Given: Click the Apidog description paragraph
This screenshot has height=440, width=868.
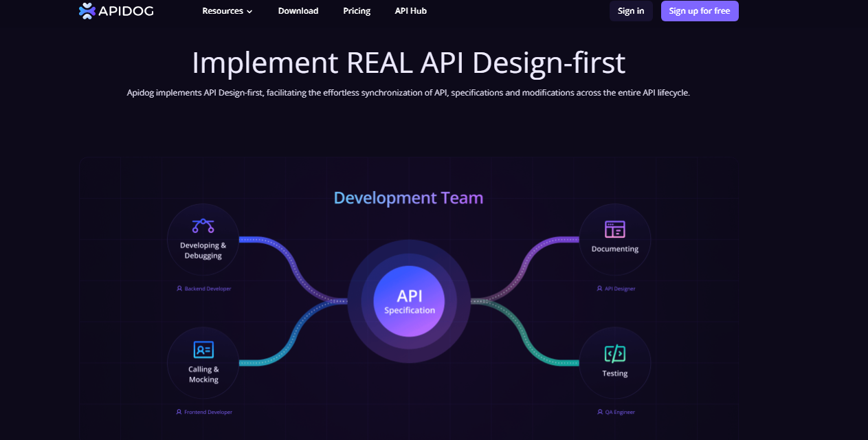Looking at the screenshot, I should [x=408, y=93].
